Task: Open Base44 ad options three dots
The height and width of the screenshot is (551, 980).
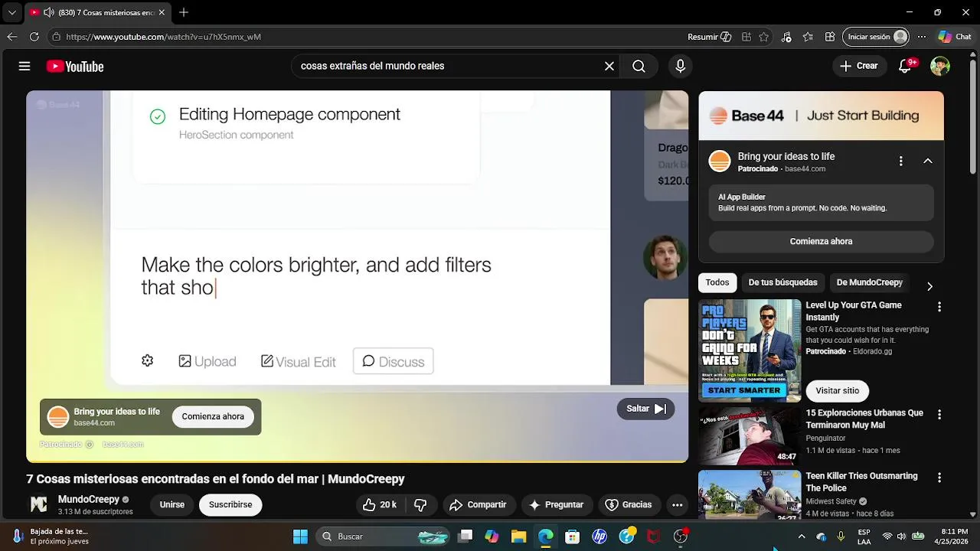Action: (x=901, y=161)
